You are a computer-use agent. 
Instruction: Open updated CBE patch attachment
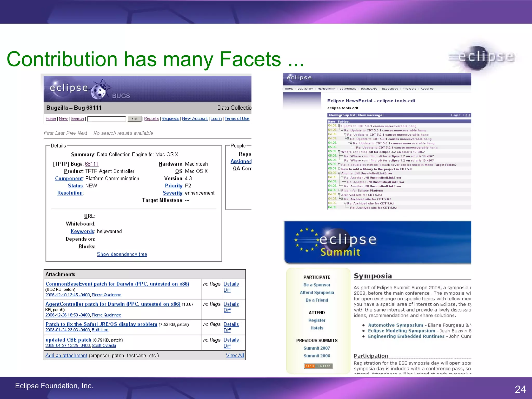tap(68, 340)
